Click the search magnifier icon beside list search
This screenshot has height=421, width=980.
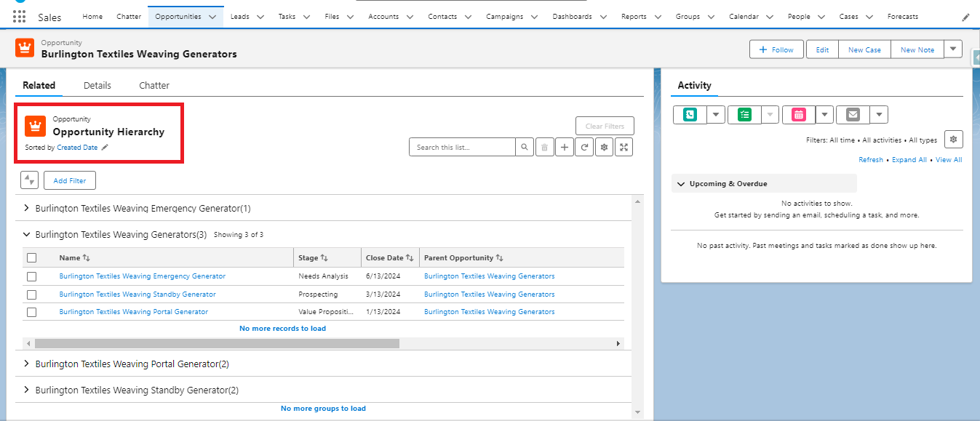click(525, 147)
